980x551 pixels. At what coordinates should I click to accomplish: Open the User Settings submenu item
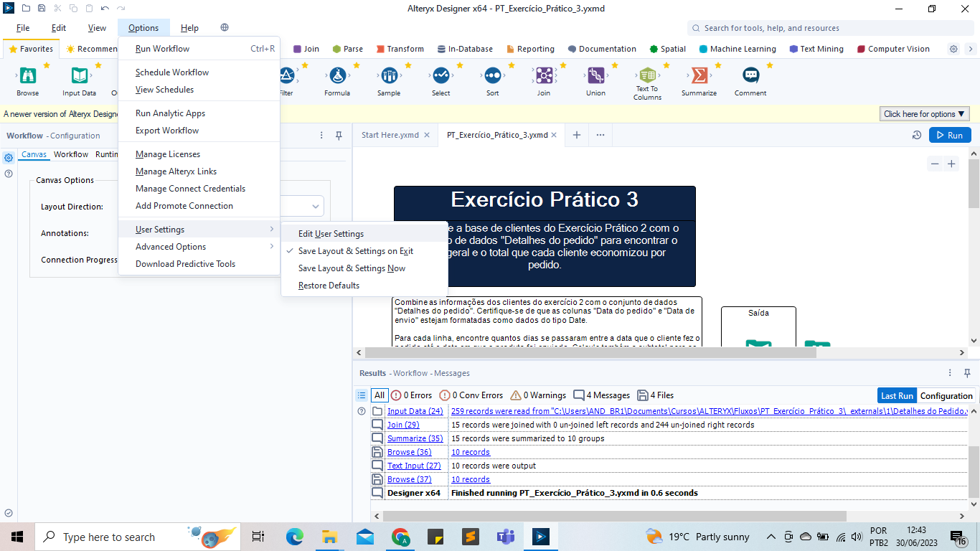point(199,230)
